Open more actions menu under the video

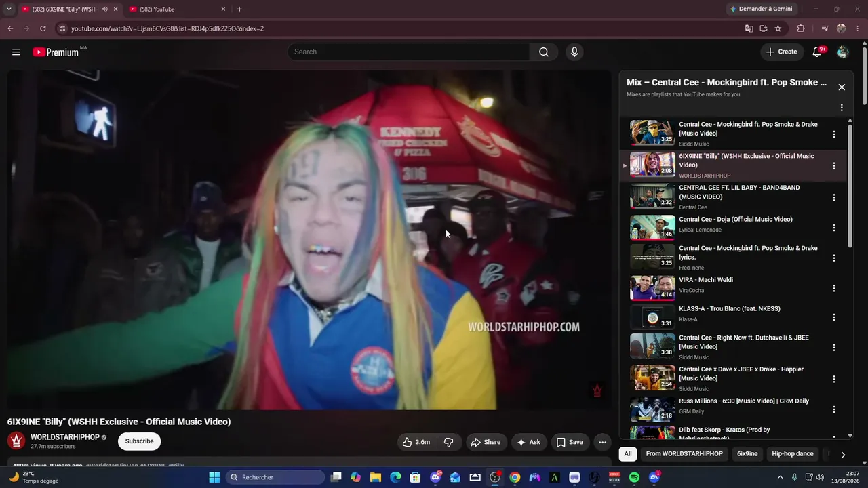(x=602, y=442)
